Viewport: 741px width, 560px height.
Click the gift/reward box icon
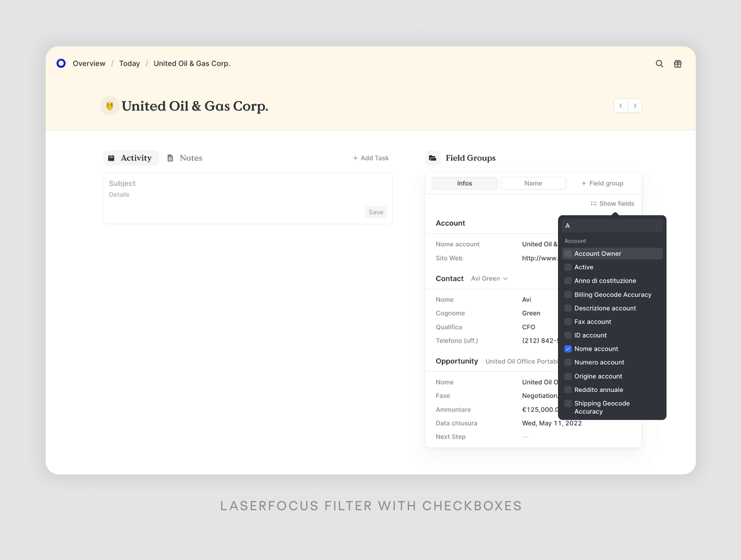(678, 63)
